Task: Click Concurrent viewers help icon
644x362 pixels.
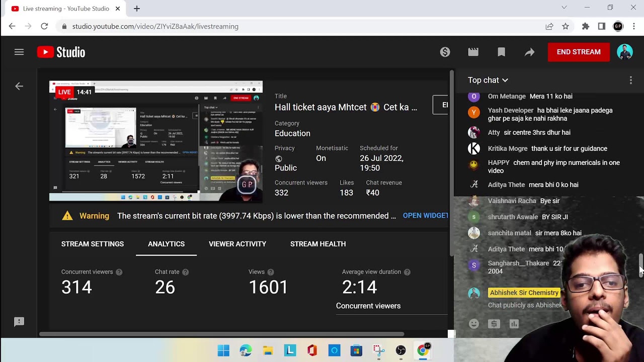Action: point(119,272)
